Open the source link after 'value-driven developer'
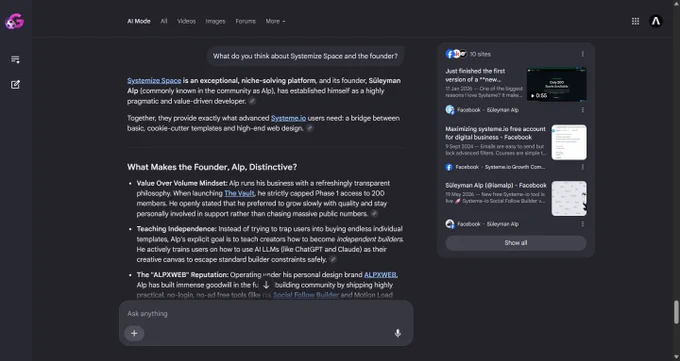680x361 pixels. [x=252, y=101]
